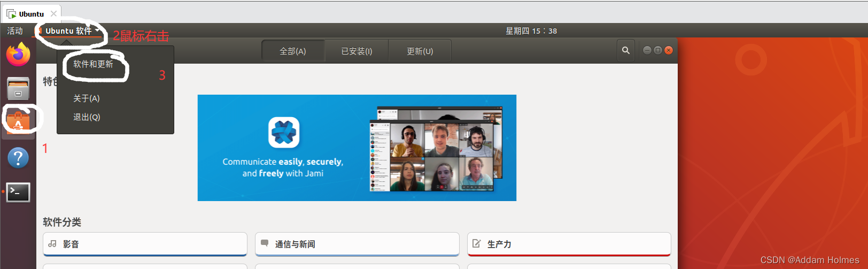
Task: Switch to the 全部(A) tab
Action: pos(293,51)
